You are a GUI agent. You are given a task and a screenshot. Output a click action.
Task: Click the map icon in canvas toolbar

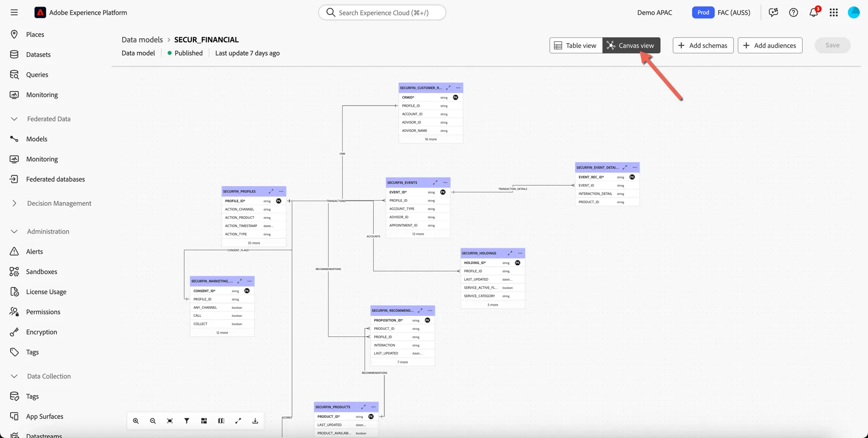[x=221, y=421]
